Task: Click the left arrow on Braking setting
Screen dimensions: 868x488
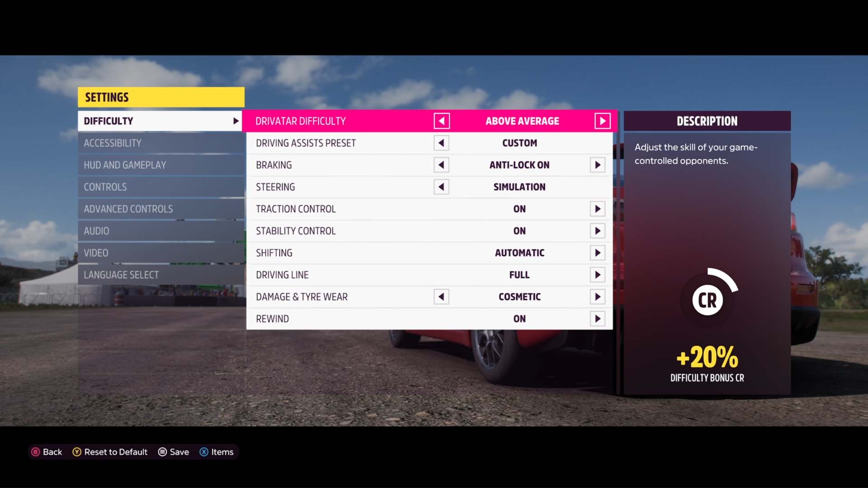Action: click(x=441, y=165)
